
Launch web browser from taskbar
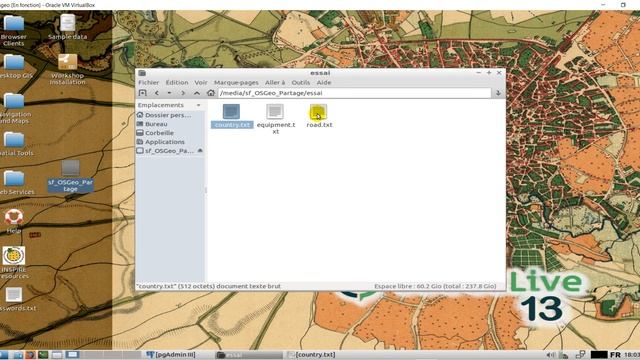pyautogui.click(x=30, y=355)
